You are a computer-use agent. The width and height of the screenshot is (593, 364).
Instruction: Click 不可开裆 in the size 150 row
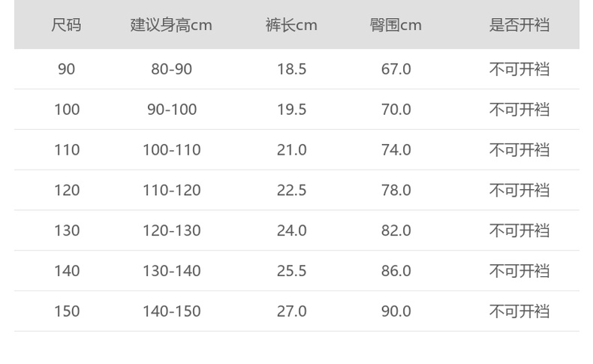pyautogui.click(x=519, y=311)
